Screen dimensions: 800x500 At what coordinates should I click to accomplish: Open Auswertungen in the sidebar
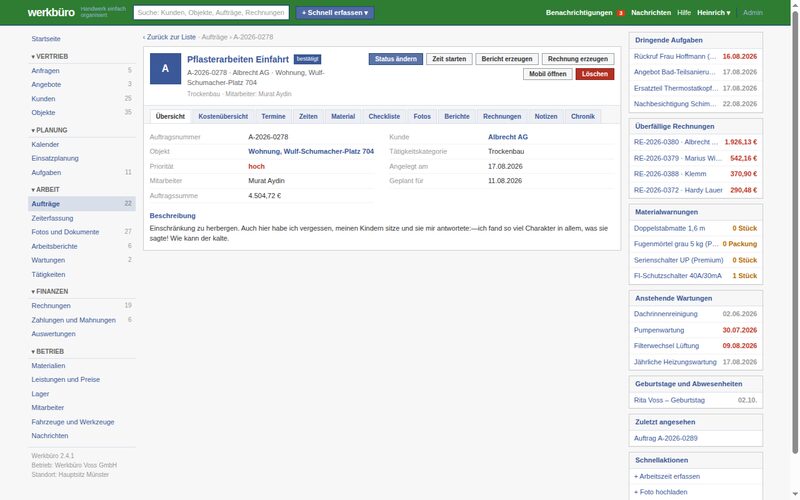point(82,334)
